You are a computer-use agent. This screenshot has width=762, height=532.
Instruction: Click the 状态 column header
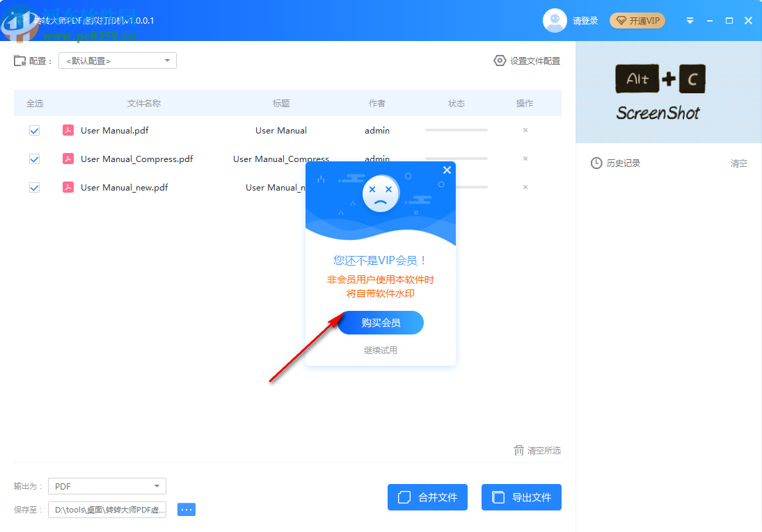[457, 103]
